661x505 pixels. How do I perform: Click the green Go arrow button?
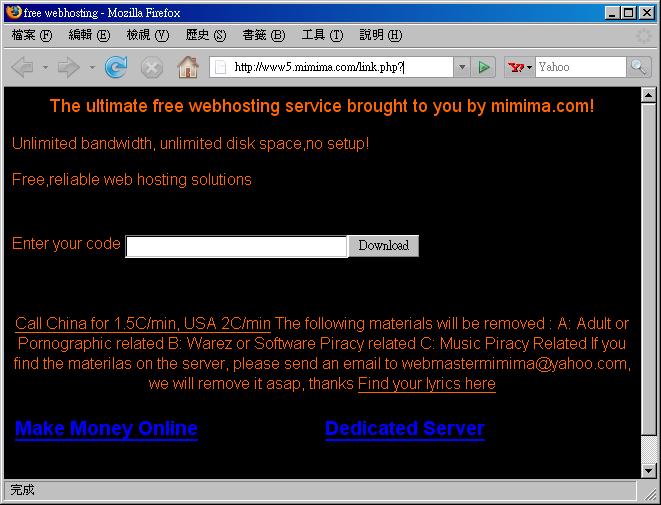484,67
